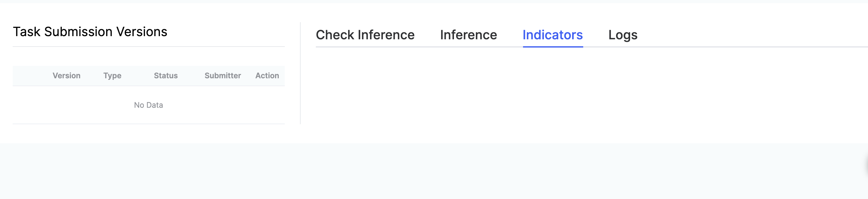Click the Status column header
Viewport: 868px width, 199px height.
point(165,75)
